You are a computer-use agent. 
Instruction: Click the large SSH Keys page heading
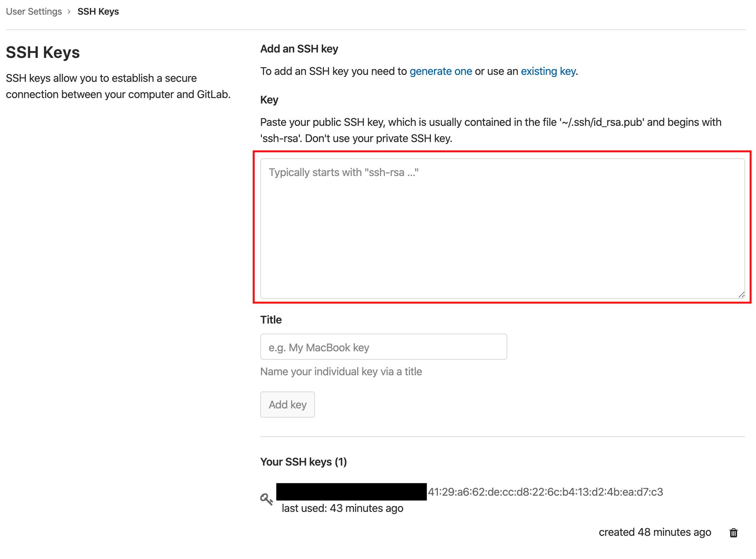43,53
